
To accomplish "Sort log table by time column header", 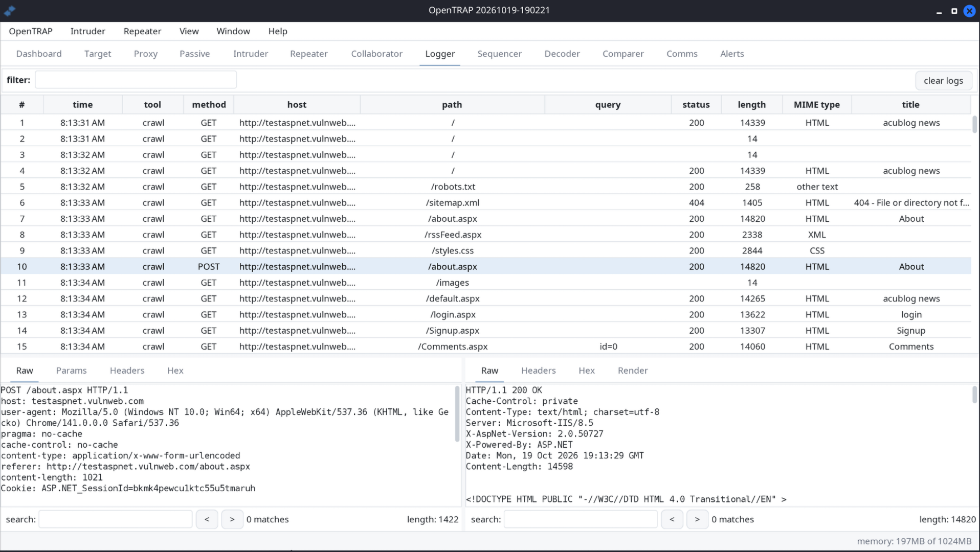I will tap(83, 105).
